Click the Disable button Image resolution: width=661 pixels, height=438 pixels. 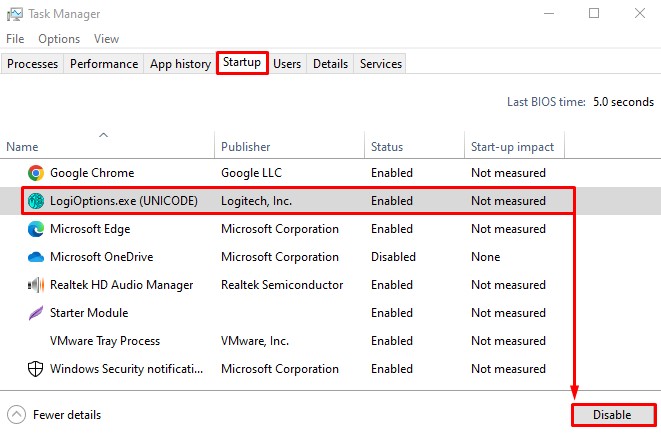point(613,415)
